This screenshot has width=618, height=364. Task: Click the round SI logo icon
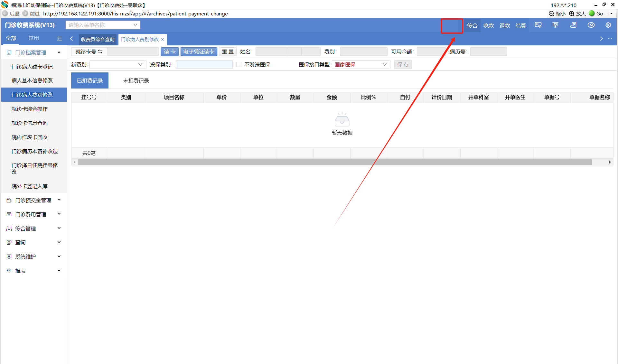tap(591, 25)
